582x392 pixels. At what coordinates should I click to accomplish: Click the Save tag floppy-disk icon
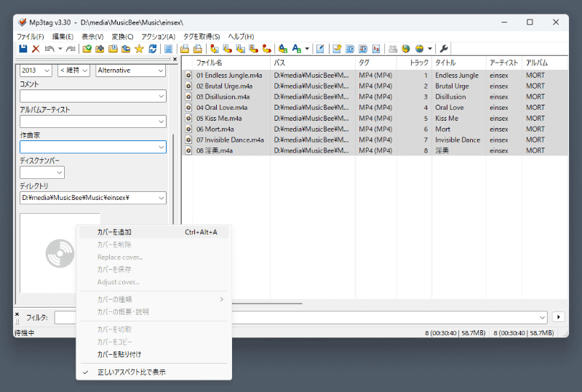point(23,49)
